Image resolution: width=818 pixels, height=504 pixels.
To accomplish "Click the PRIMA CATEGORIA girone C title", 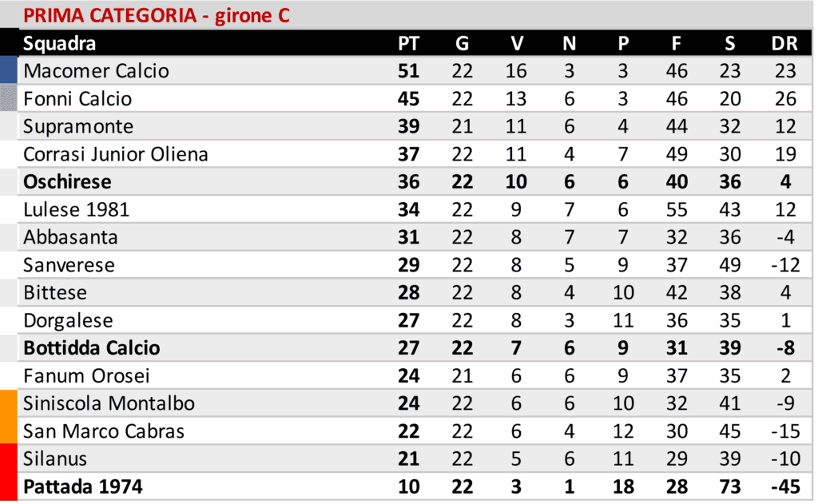I will (157, 15).
